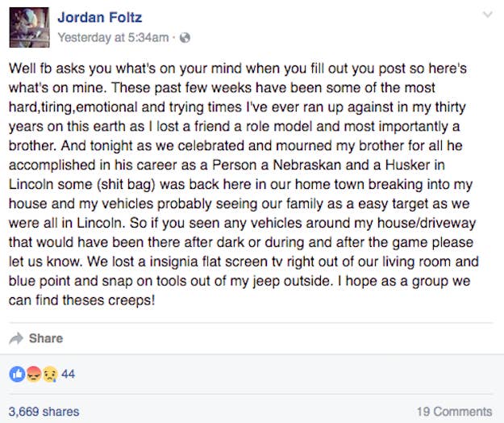This screenshot has height=423, width=504.
Task: Click the word 'Husker' in the post body
Action: (407, 165)
